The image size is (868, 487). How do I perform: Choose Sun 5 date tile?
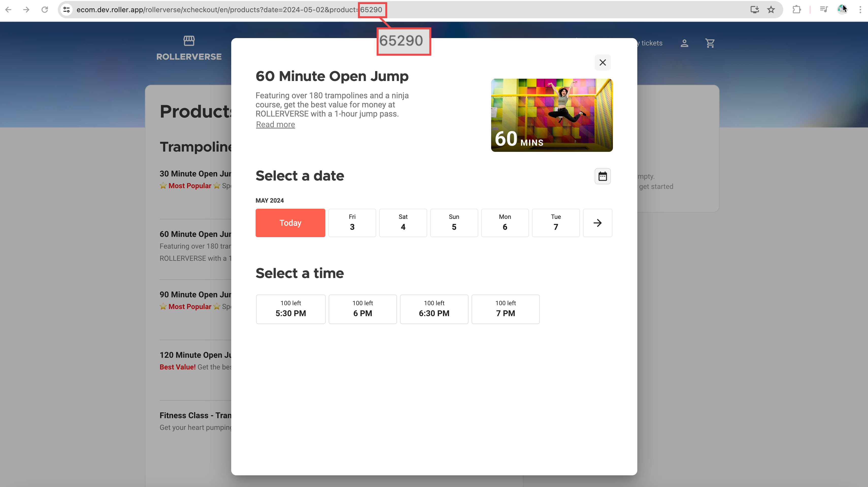pyautogui.click(x=454, y=223)
